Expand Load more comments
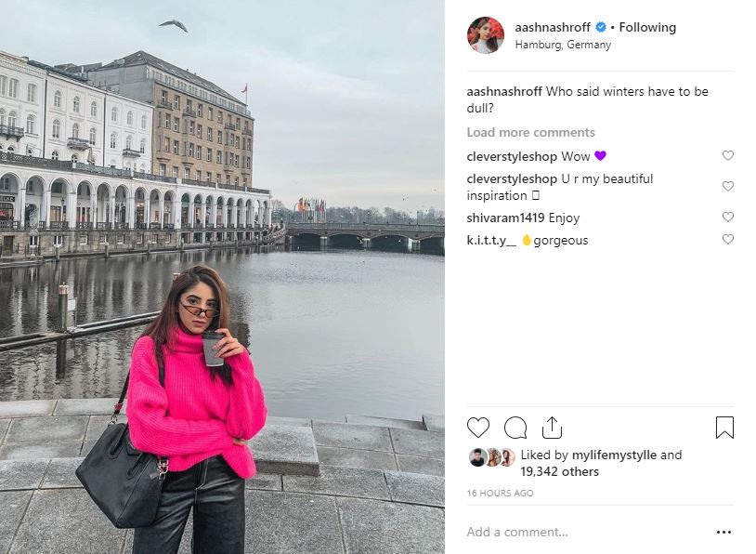Screen dimensions: 756x554 coord(530,132)
